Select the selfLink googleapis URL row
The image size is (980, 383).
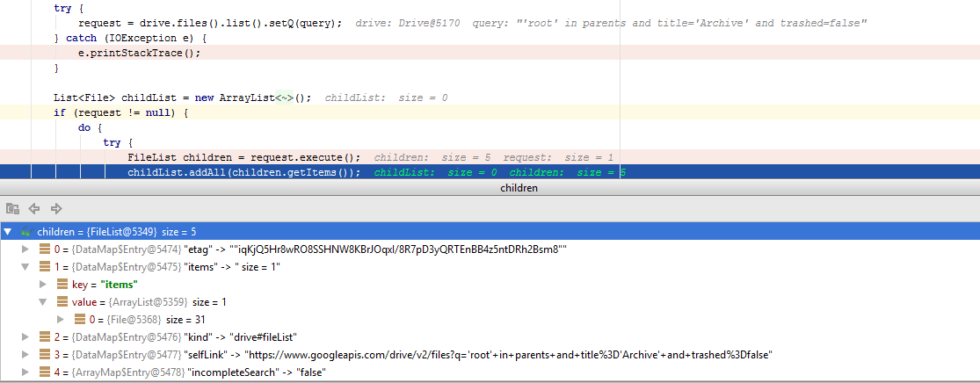coord(490,355)
